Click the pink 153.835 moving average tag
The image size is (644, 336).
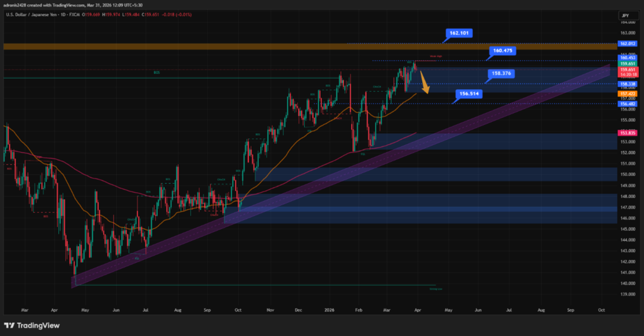pyautogui.click(x=628, y=133)
